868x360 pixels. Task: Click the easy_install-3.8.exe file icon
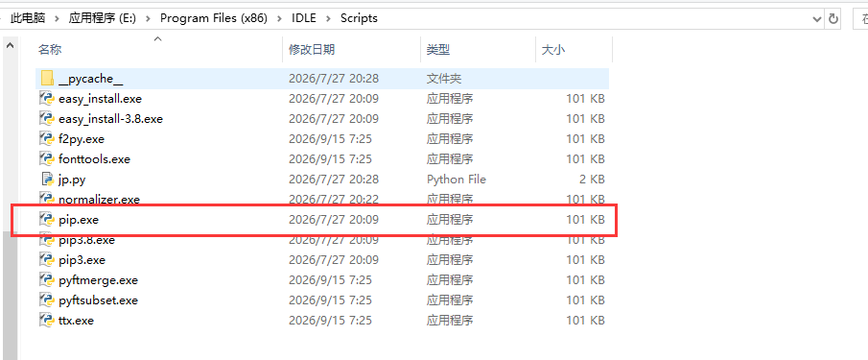pyautogui.click(x=46, y=118)
